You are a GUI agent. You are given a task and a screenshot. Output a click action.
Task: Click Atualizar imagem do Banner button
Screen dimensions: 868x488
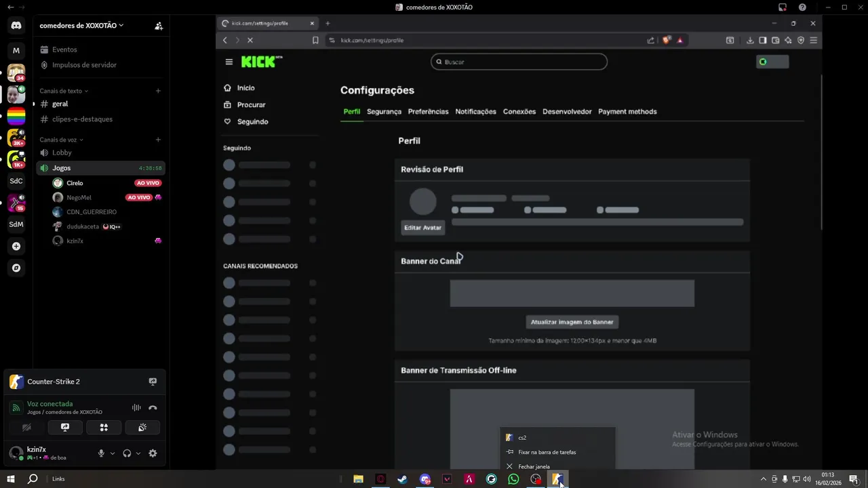[x=572, y=322]
